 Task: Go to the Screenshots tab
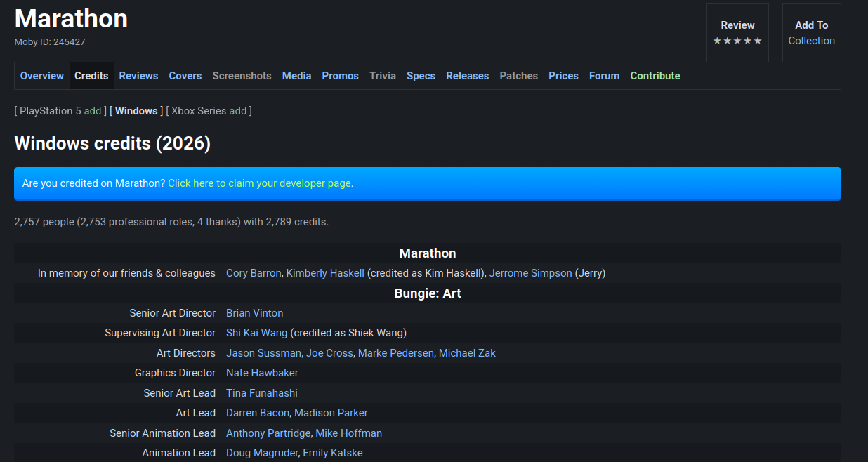coord(242,76)
